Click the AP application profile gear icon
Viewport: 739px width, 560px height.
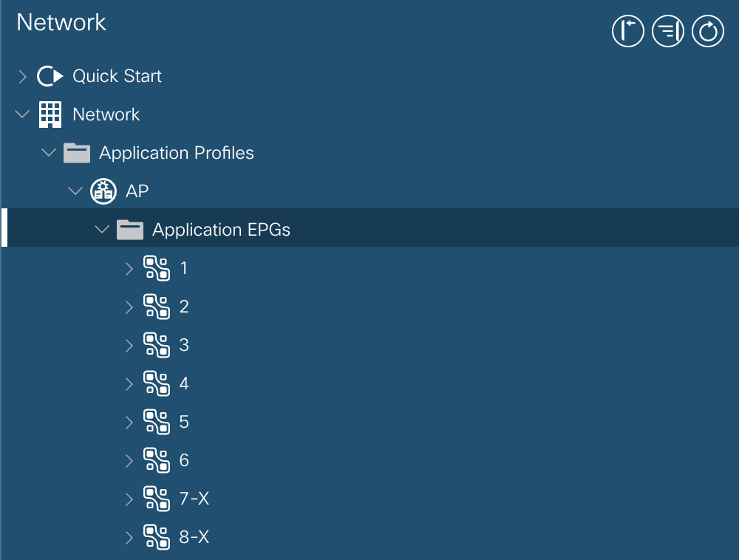[103, 191]
